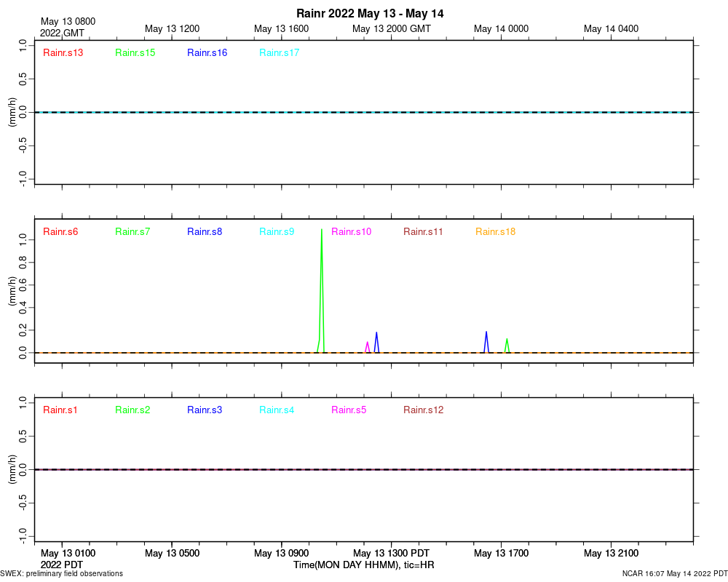Click the Time(MON DAY HHMM), tic=HR axis title
728x582 pixels.
(x=363, y=565)
